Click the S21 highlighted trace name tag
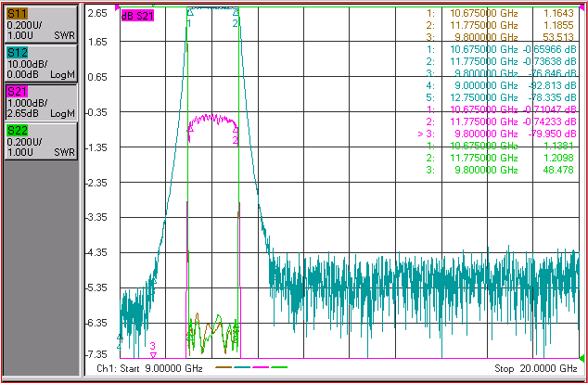588x383 pixels. [x=18, y=92]
